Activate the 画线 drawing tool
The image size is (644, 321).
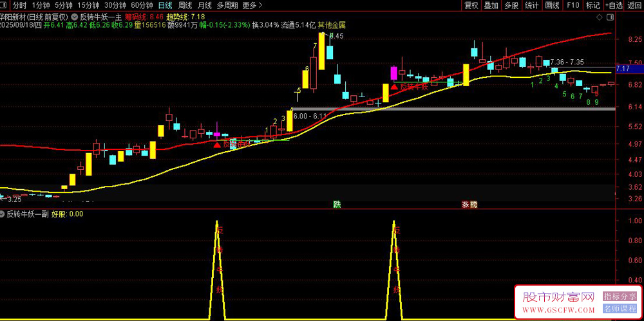[553, 5]
